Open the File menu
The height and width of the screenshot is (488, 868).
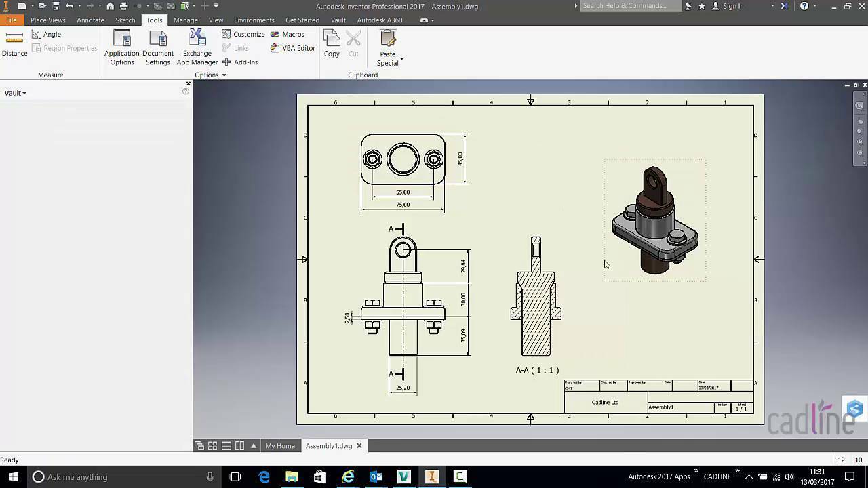coord(12,20)
